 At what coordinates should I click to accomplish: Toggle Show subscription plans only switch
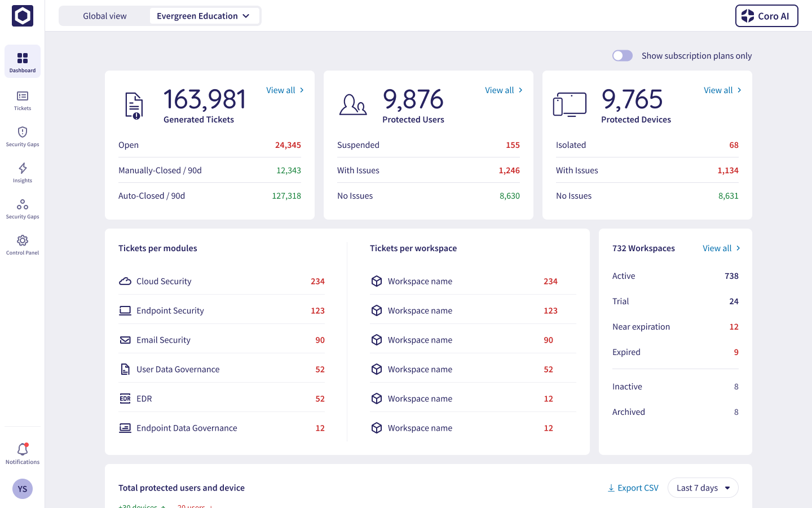point(623,55)
